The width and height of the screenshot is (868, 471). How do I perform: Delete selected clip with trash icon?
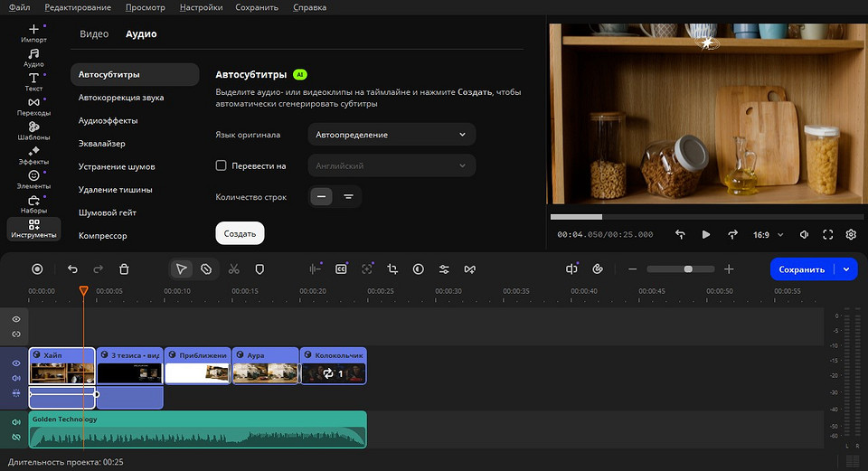point(124,269)
